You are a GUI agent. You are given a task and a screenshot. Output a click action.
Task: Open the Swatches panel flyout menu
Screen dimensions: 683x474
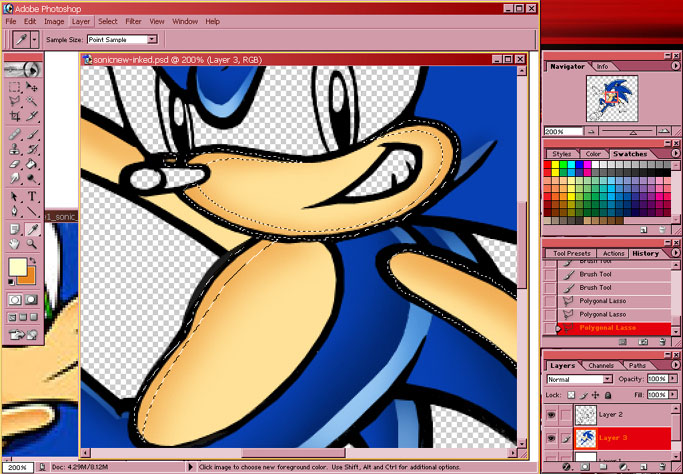click(x=676, y=153)
